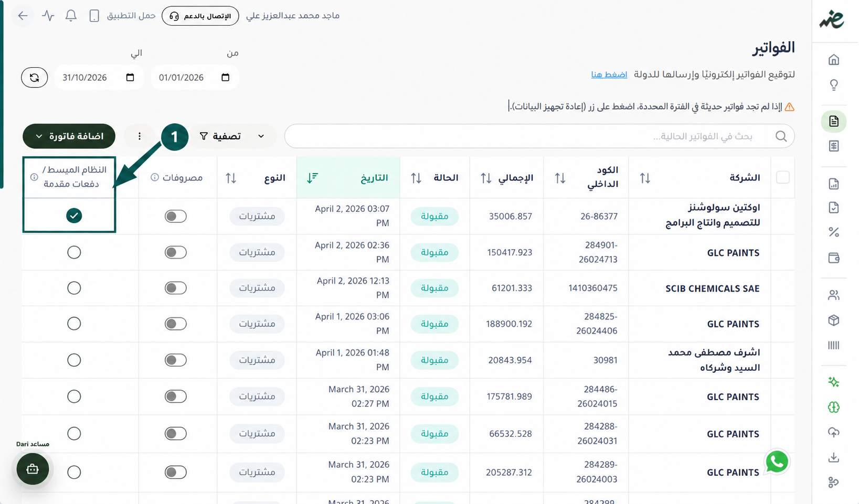Click the الإتصال بالدعم support button

coord(200,16)
